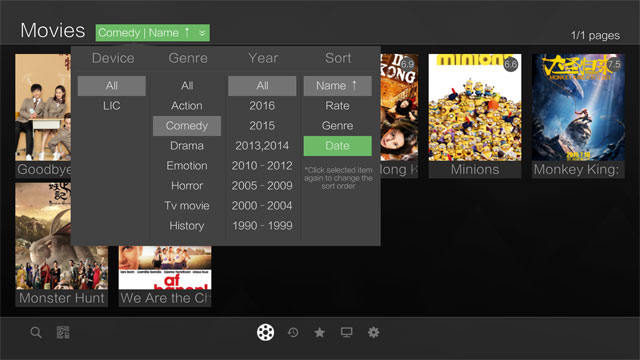Click the Genre column header

click(x=188, y=58)
